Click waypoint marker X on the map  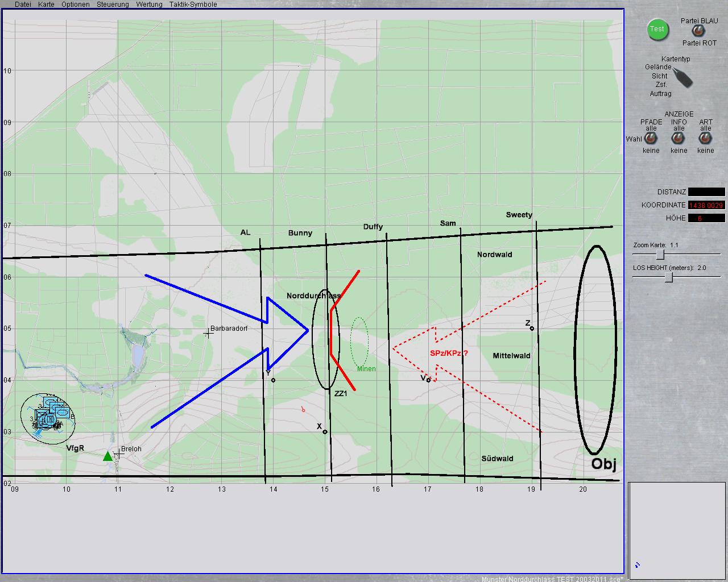tap(325, 432)
